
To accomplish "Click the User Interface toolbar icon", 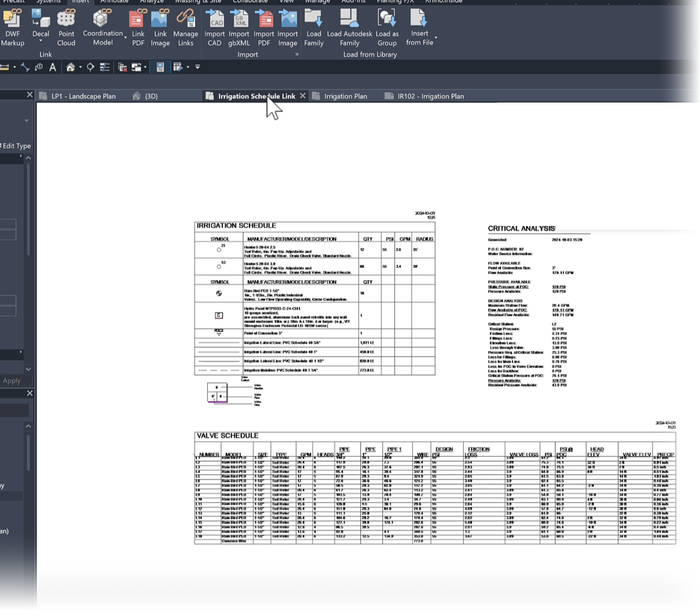I will [178, 67].
